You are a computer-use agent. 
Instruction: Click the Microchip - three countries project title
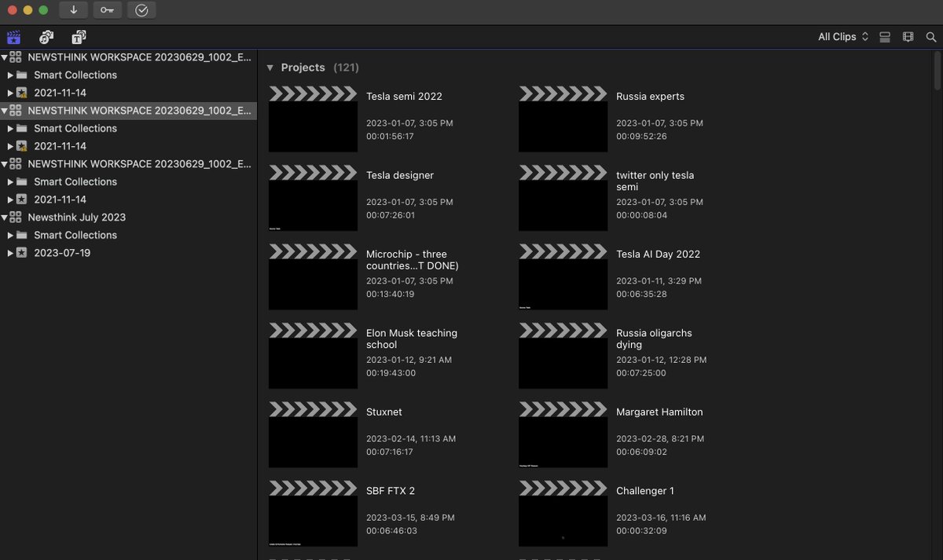[412, 260]
